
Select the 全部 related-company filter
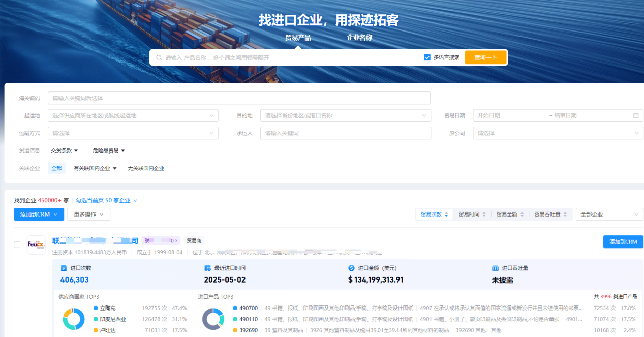tap(56, 168)
